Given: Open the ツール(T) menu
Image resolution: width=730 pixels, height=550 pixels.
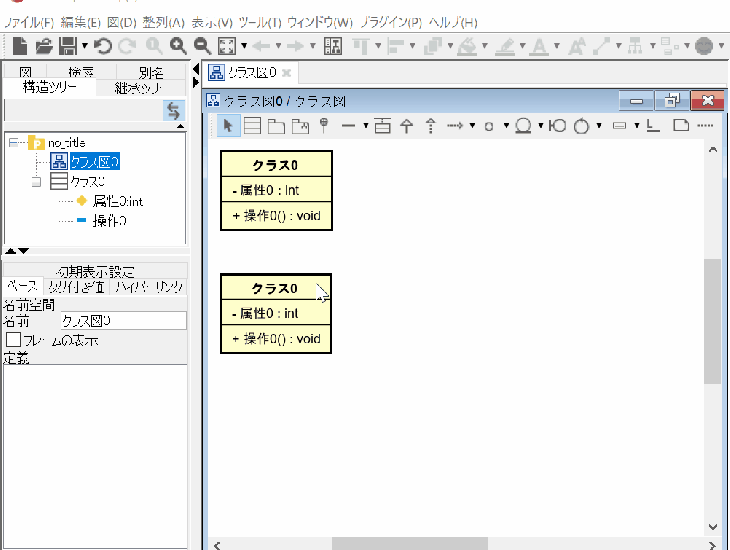Looking at the screenshot, I should point(260,22).
